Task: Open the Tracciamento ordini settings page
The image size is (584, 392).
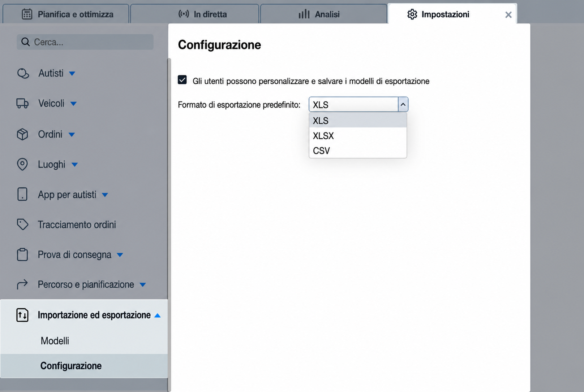Action: point(77,225)
